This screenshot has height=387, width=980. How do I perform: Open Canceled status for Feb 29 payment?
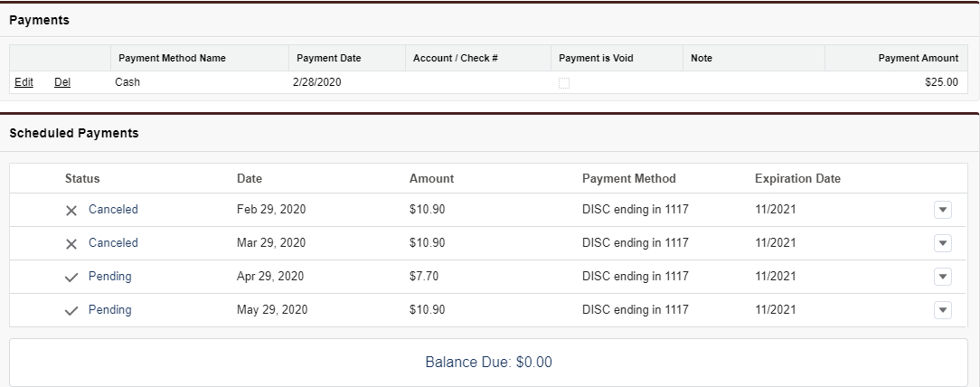(x=113, y=210)
